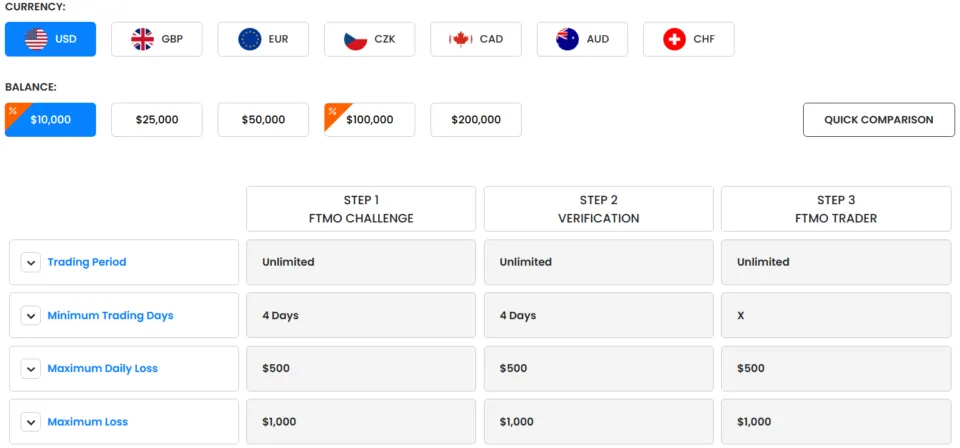960x448 pixels.
Task: Open the Quick Comparison button
Action: tap(878, 120)
